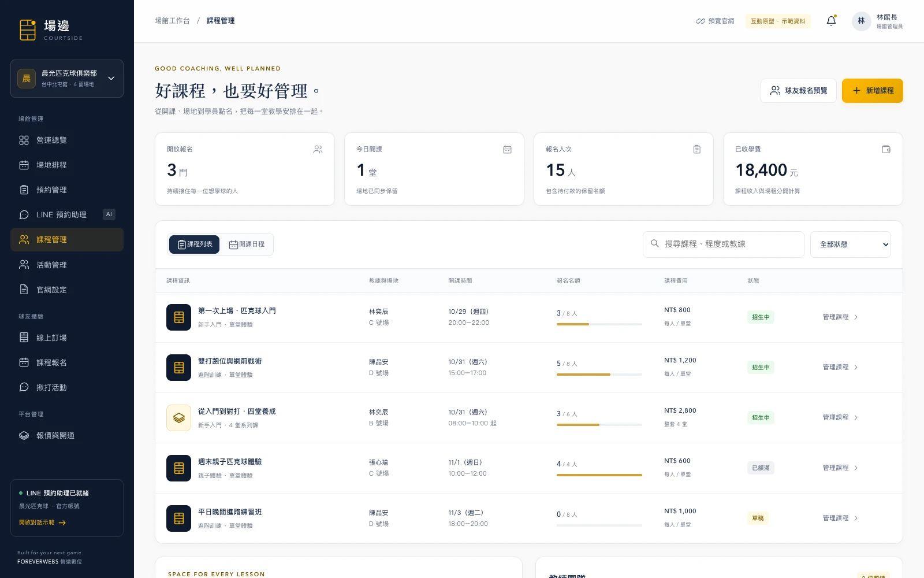Open 報價與開通 in the sidebar
Screen dimensions: 924x578
[67, 435]
